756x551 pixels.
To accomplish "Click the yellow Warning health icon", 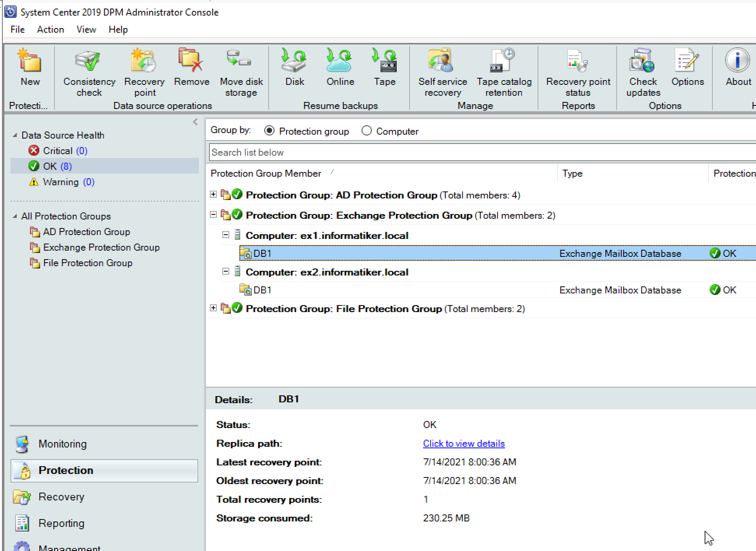I will click(x=34, y=182).
